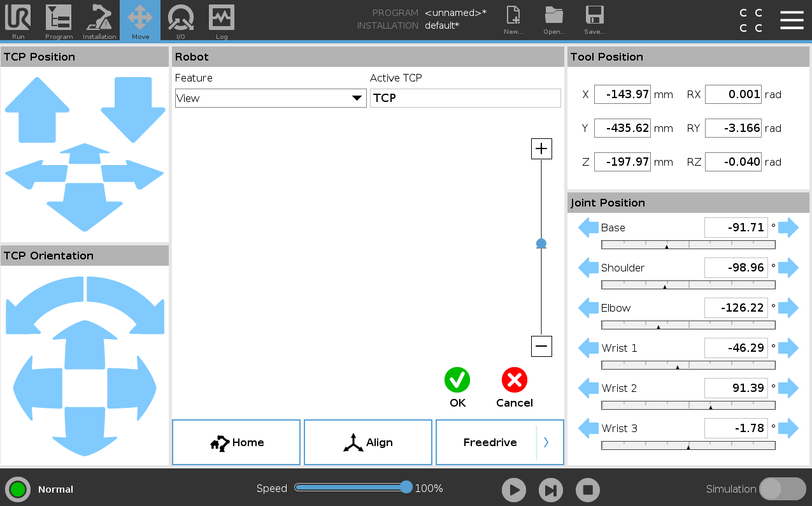Screen dimensions: 812x506
Task: Click the zoom out minus button
Action: click(x=541, y=346)
